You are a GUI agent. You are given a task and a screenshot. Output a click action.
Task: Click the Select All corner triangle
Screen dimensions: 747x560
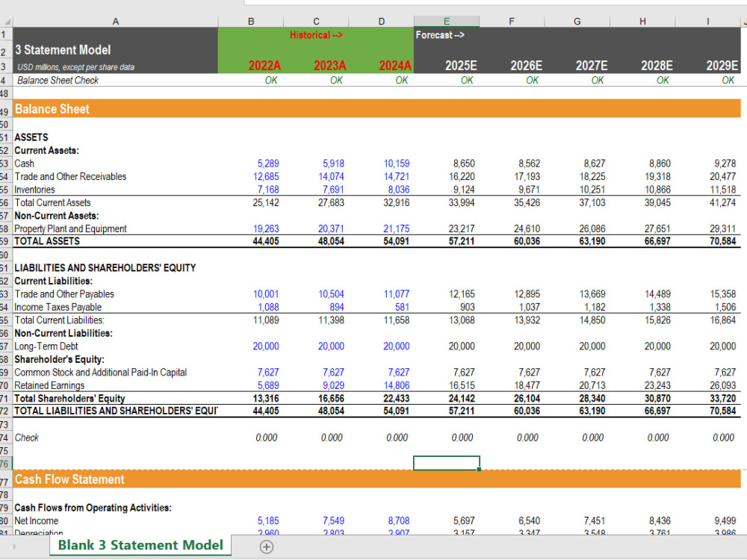7,22
